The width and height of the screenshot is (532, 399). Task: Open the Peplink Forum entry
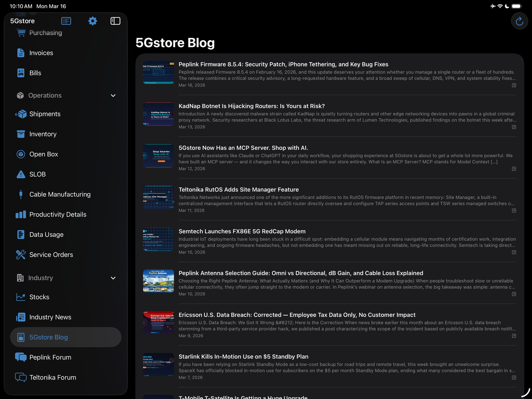point(50,357)
